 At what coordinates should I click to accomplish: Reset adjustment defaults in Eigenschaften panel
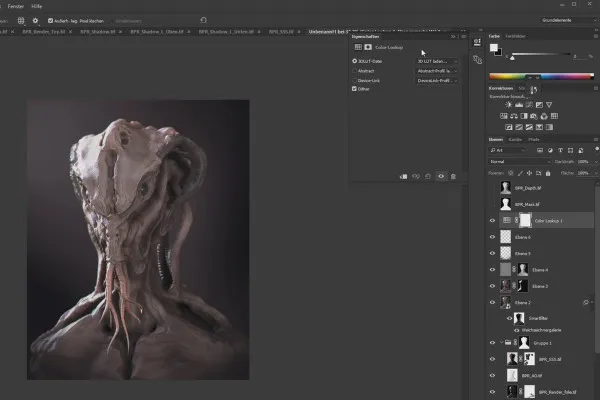428,176
